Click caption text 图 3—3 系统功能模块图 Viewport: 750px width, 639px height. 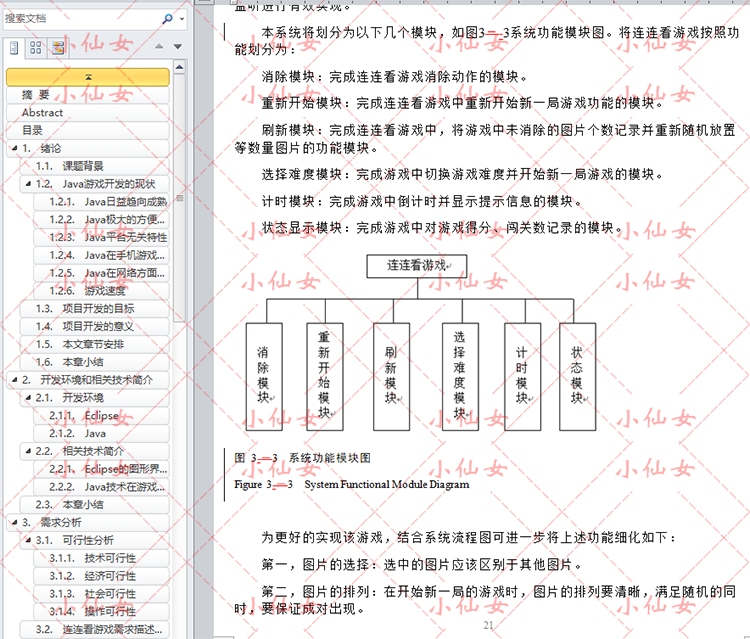click(x=302, y=458)
